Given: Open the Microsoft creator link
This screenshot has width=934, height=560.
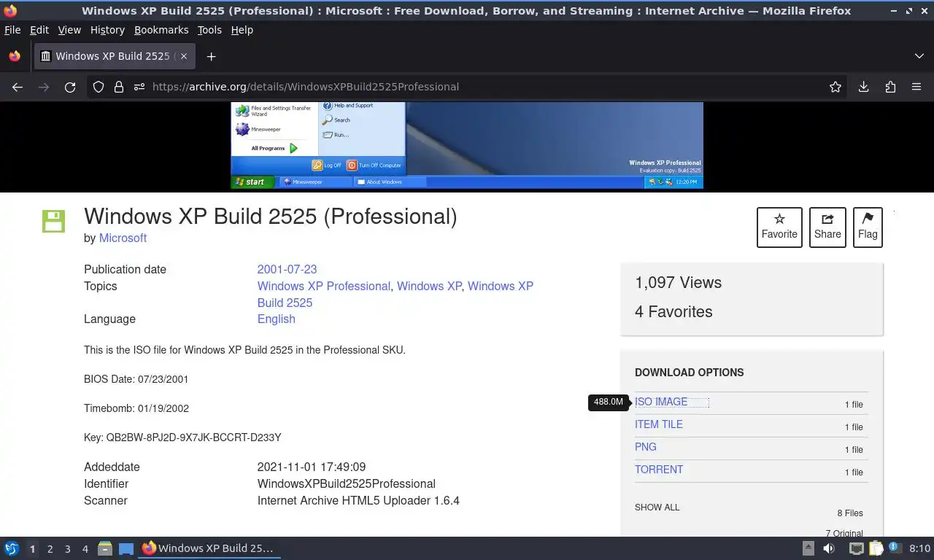Looking at the screenshot, I should click(x=123, y=238).
